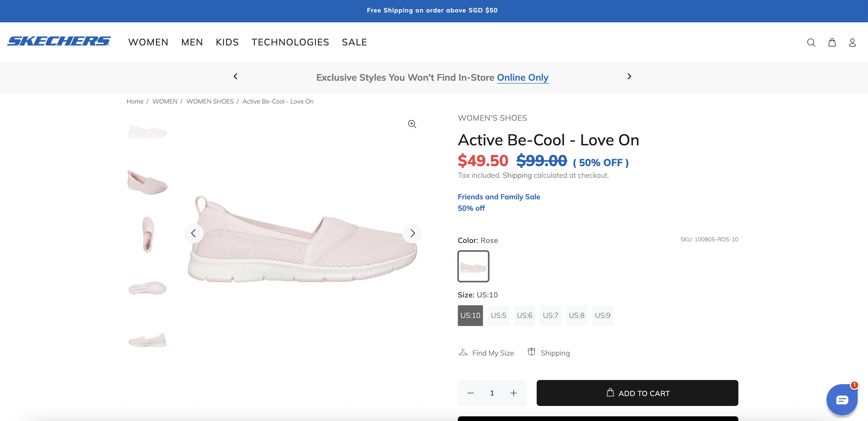Follow the Online Only link
Image resolution: width=868 pixels, height=421 pixels.
click(x=522, y=78)
